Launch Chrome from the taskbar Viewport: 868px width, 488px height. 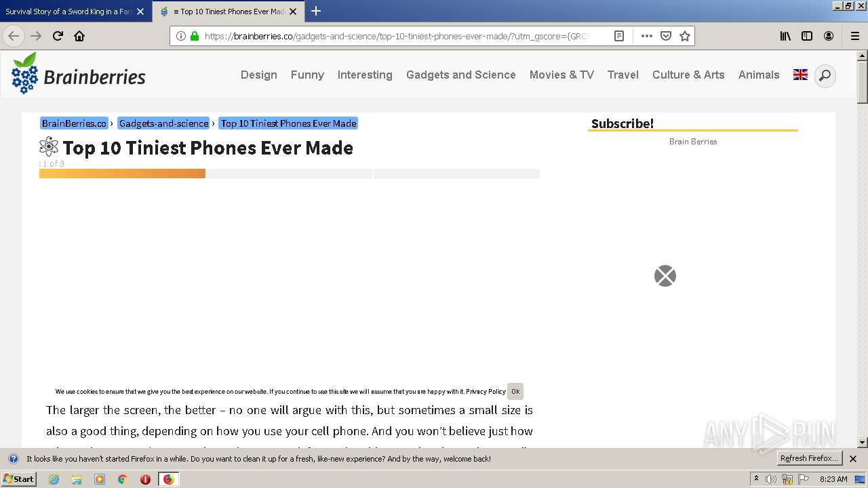(123, 479)
